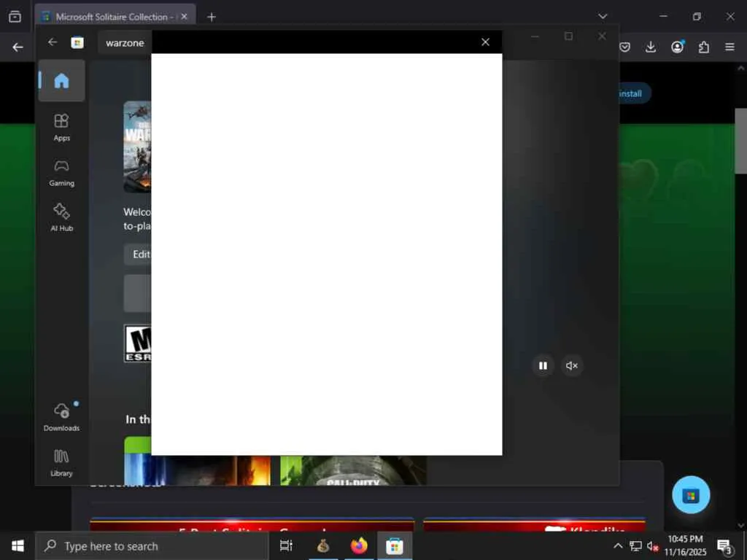
Task: Switch to Firefox from the taskbar
Action: coord(359,545)
